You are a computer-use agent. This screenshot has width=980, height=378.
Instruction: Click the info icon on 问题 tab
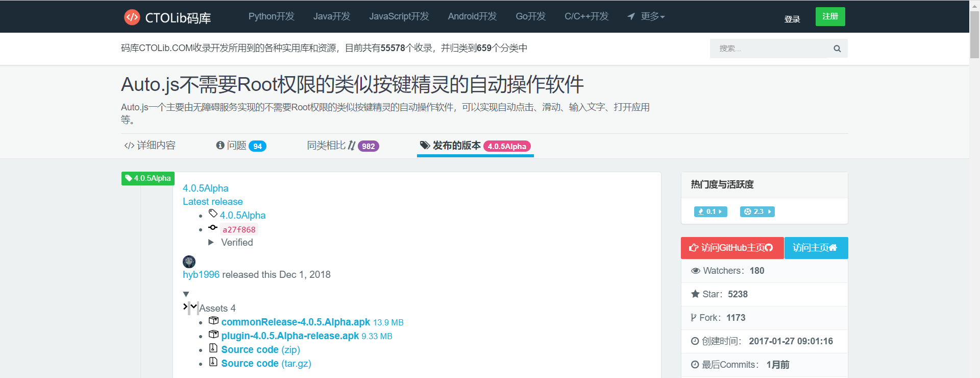[x=220, y=145]
